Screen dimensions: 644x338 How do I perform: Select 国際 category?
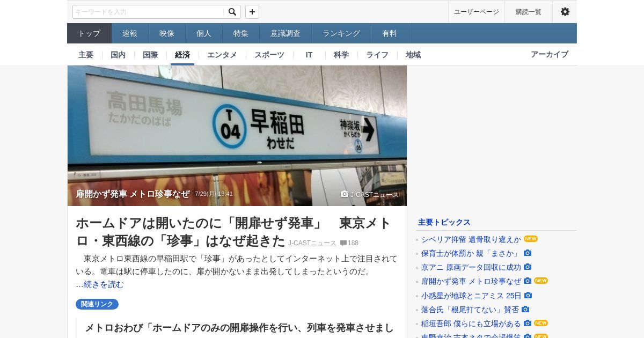[x=150, y=55]
